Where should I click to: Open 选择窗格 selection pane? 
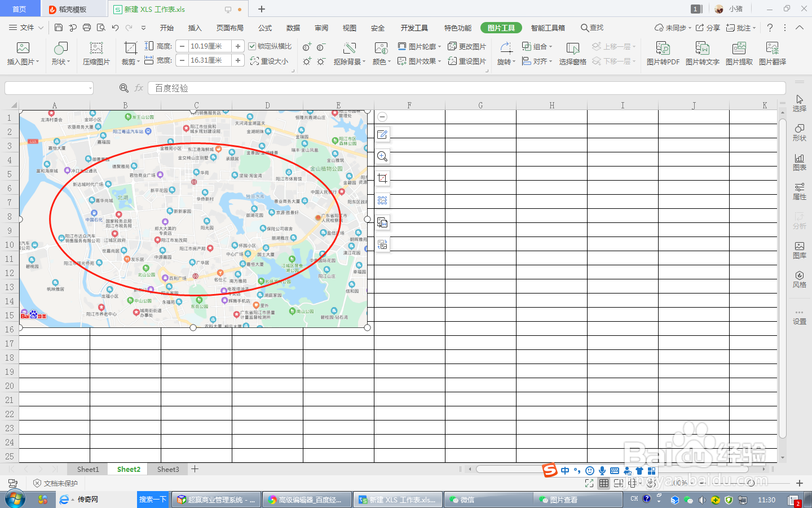573,54
